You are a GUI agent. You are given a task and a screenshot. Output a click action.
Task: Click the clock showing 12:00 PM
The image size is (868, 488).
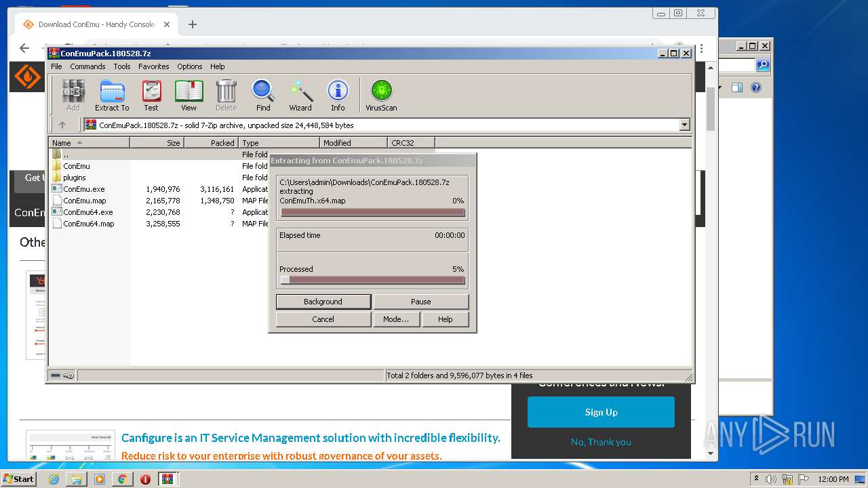(x=833, y=479)
